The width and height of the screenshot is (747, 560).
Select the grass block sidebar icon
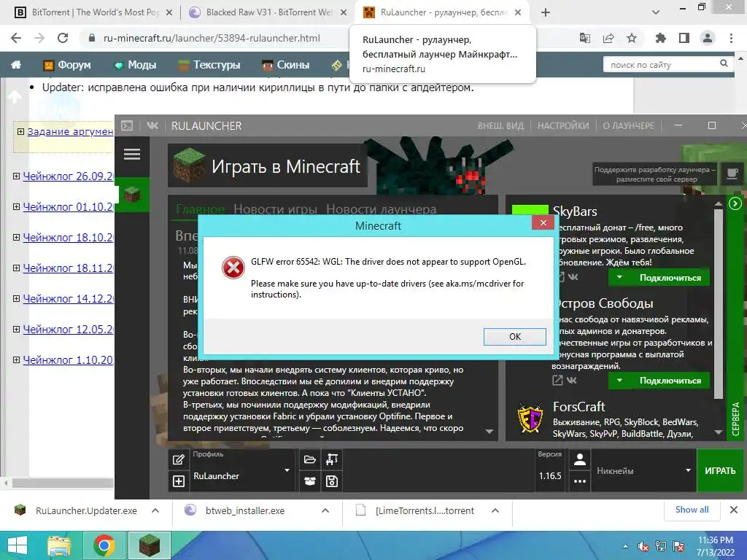tap(132, 194)
